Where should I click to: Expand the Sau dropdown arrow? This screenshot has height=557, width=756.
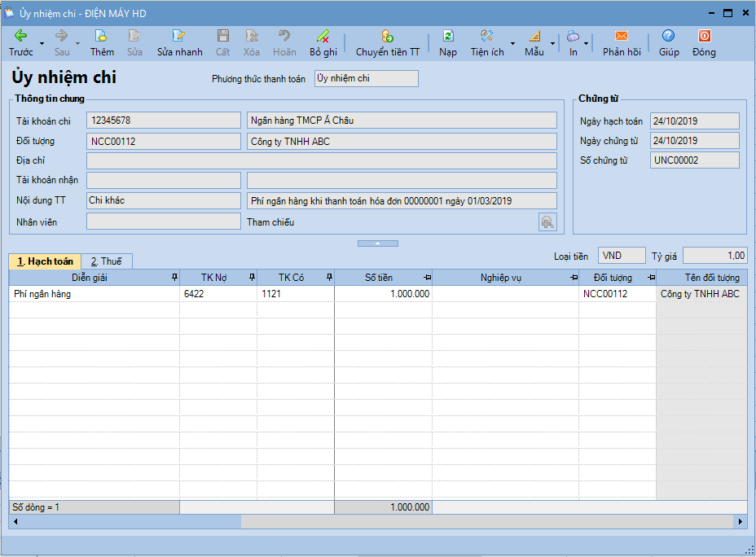pyautogui.click(x=77, y=43)
